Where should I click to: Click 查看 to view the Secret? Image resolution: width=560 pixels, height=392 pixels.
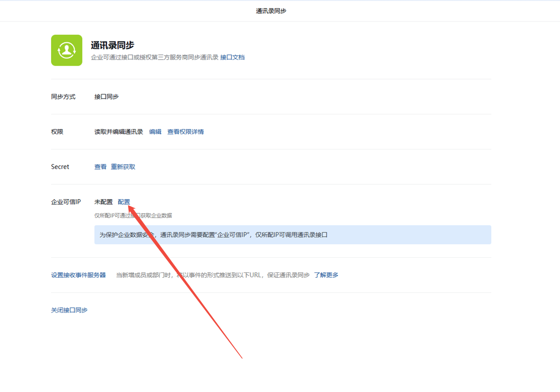[x=100, y=167]
